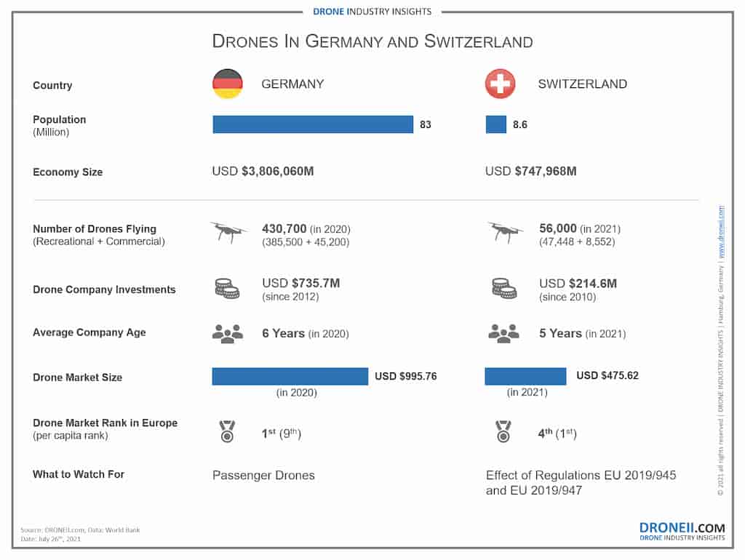The image size is (745, 560).
Task: Click the population value "8.6"
Action: tap(519, 124)
